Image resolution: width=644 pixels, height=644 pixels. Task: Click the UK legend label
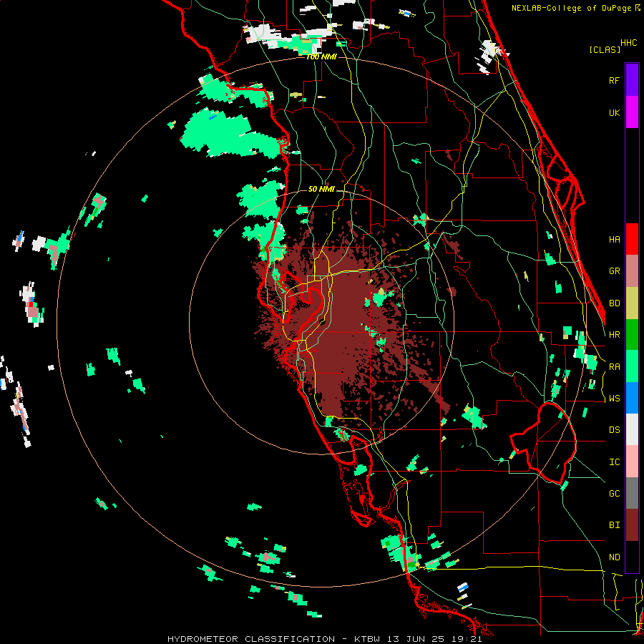tap(614, 112)
